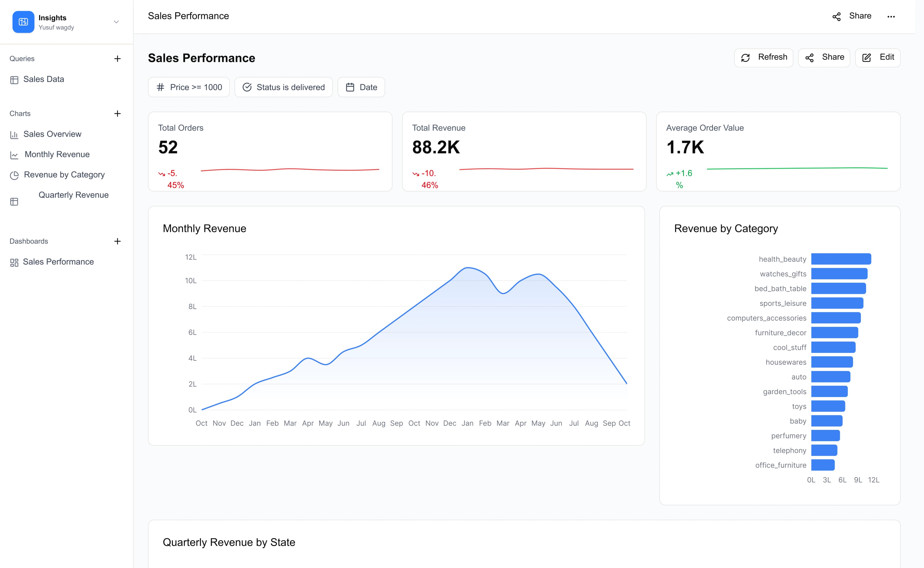Click the Refresh button
Image resolution: width=924 pixels, height=568 pixels.
[x=763, y=58]
